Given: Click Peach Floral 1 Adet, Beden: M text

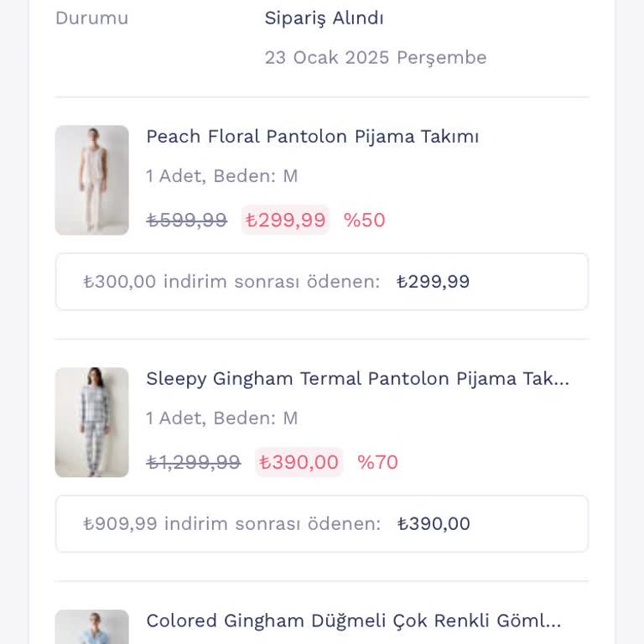Looking at the screenshot, I should tap(221, 176).
